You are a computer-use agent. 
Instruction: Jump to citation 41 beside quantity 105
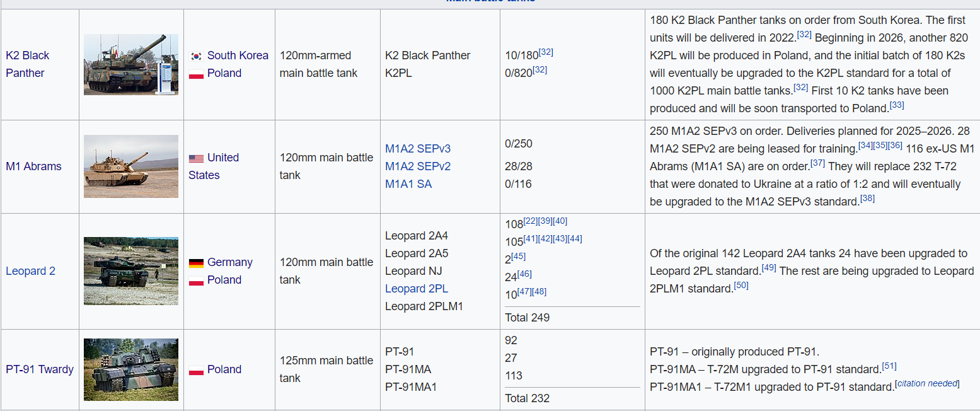click(531, 239)
